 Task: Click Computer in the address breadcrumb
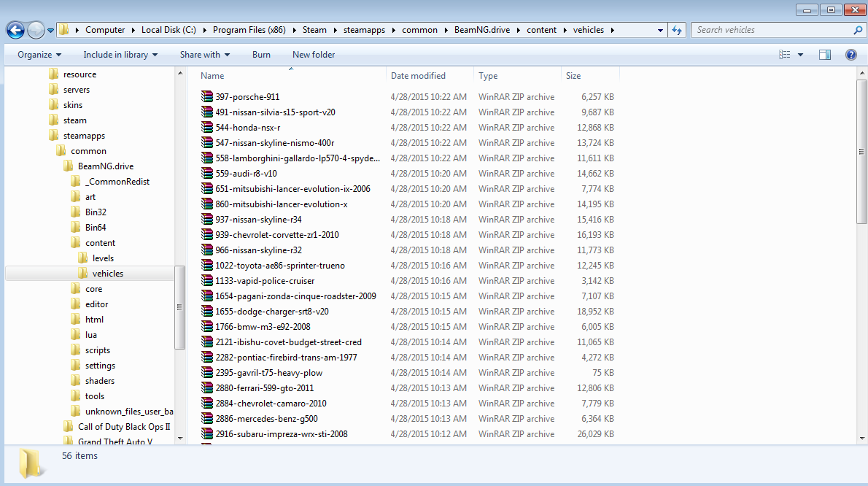click(105, 30)
